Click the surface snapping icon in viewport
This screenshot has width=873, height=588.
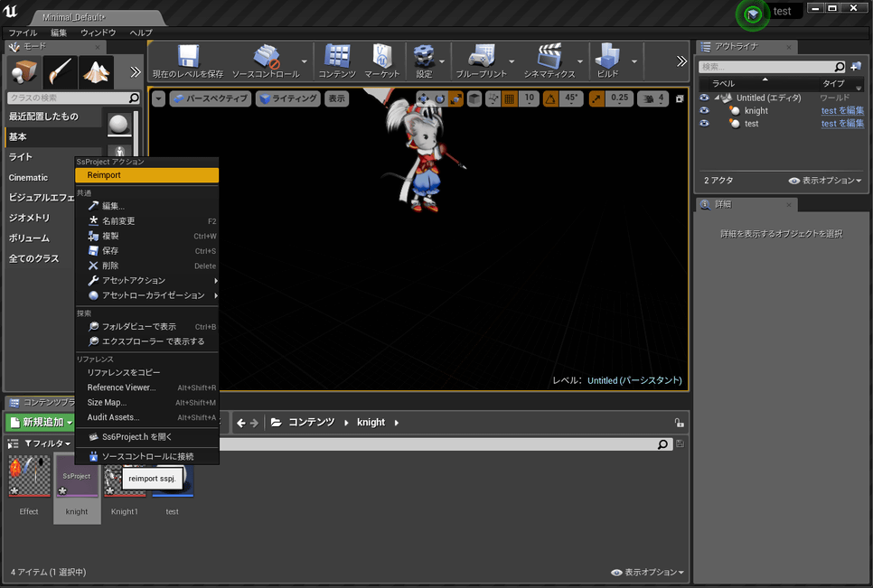click(x=493, y=99)
